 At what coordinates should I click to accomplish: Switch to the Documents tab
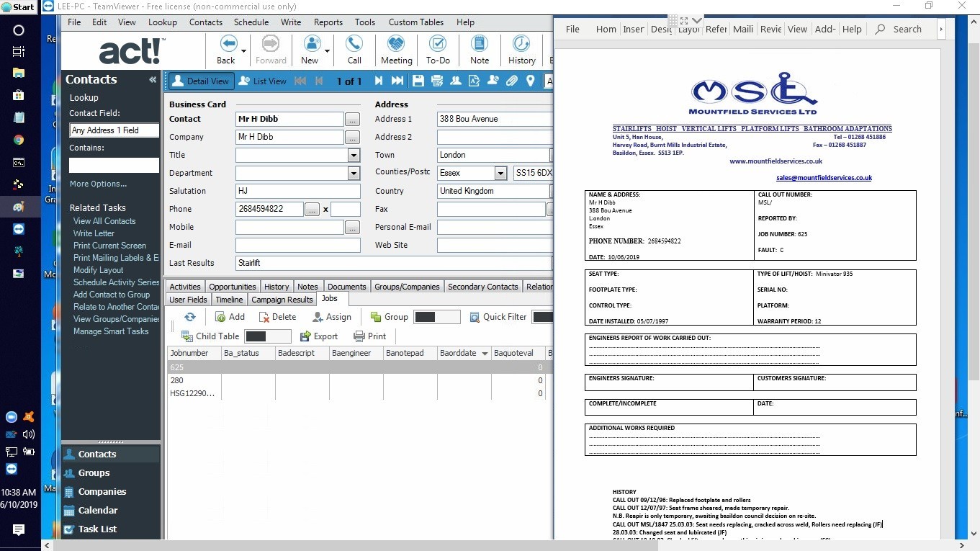[x=347, y=287]
